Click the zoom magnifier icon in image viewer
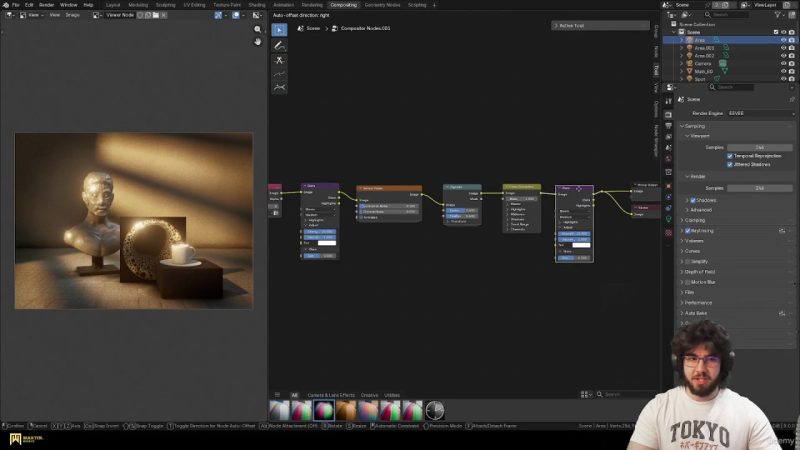The width and height of the screenshot is (800, 450). (258, 30)
